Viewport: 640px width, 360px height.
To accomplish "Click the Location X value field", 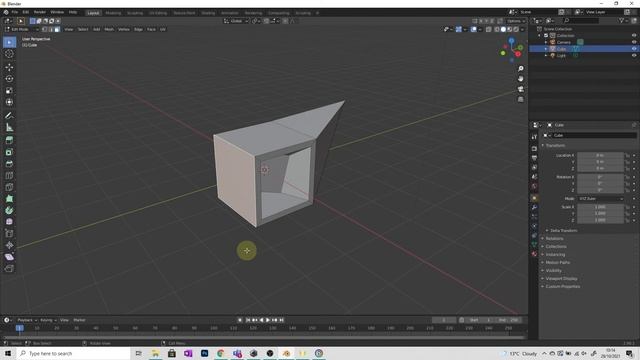I will pyautogui.click(x=600, y=156).
